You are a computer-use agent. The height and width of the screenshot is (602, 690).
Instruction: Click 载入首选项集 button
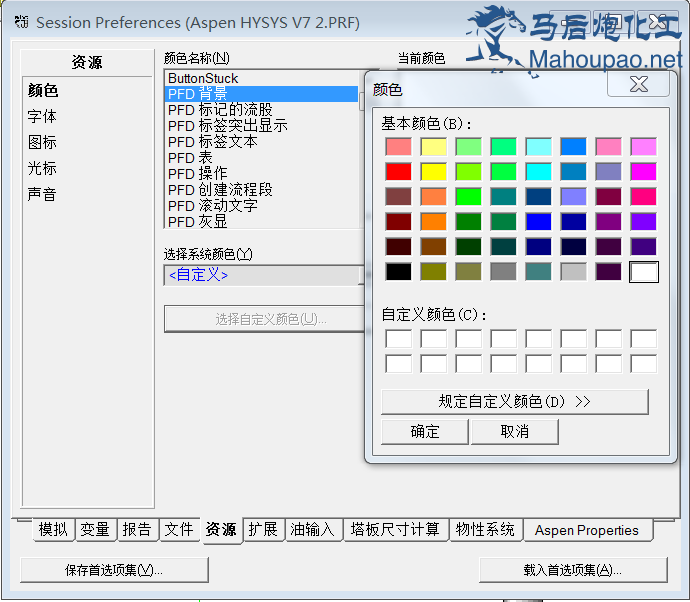click(573, 570)
